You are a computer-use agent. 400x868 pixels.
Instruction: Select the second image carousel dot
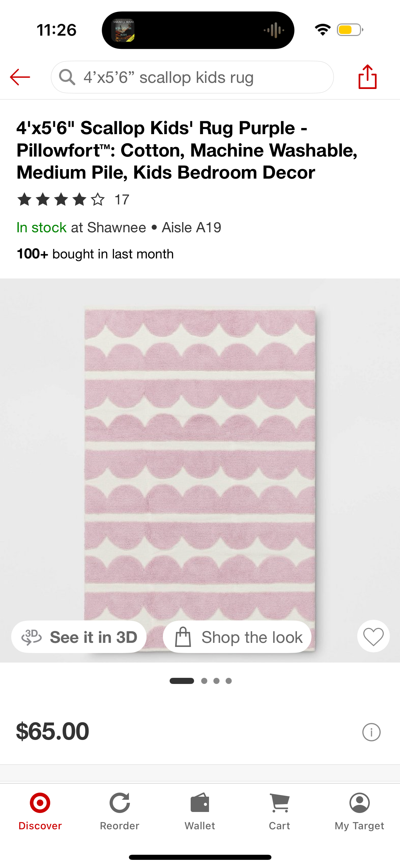204,681
